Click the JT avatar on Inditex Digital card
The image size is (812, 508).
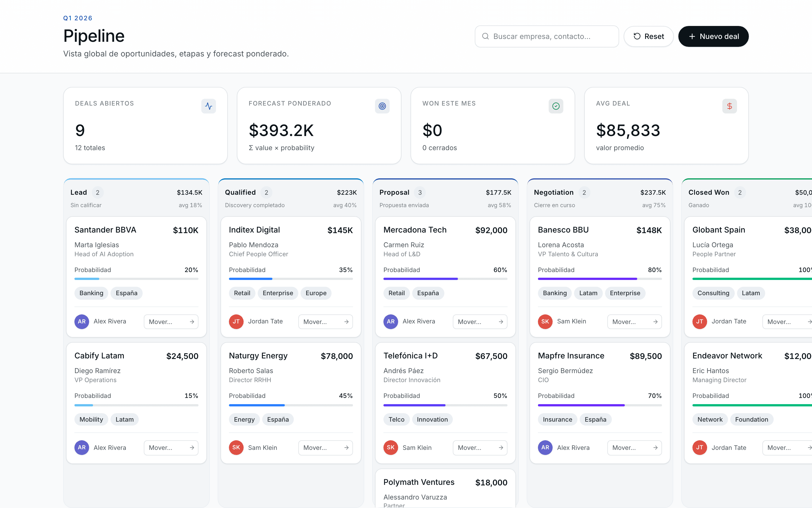click(x=236, y=321)
